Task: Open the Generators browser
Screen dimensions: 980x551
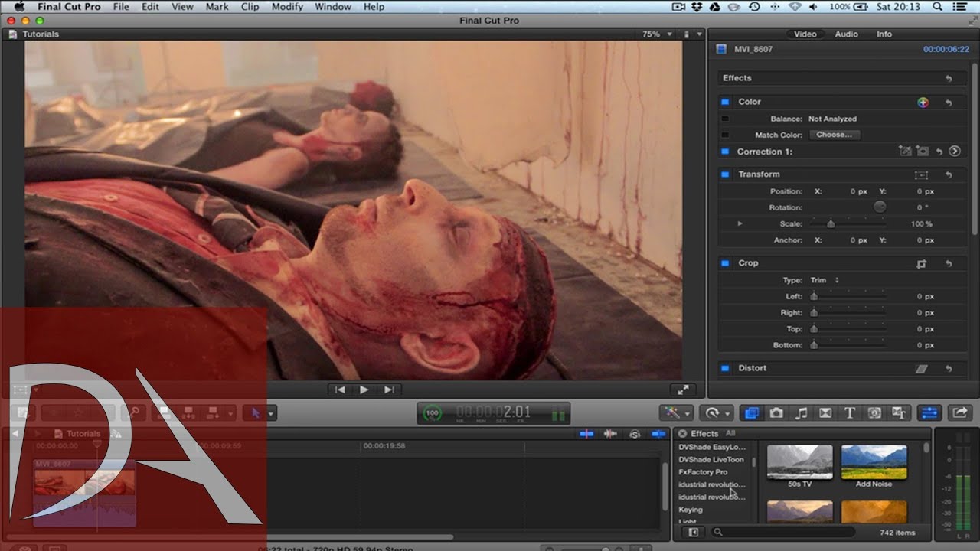Action: tap(874, 412)
